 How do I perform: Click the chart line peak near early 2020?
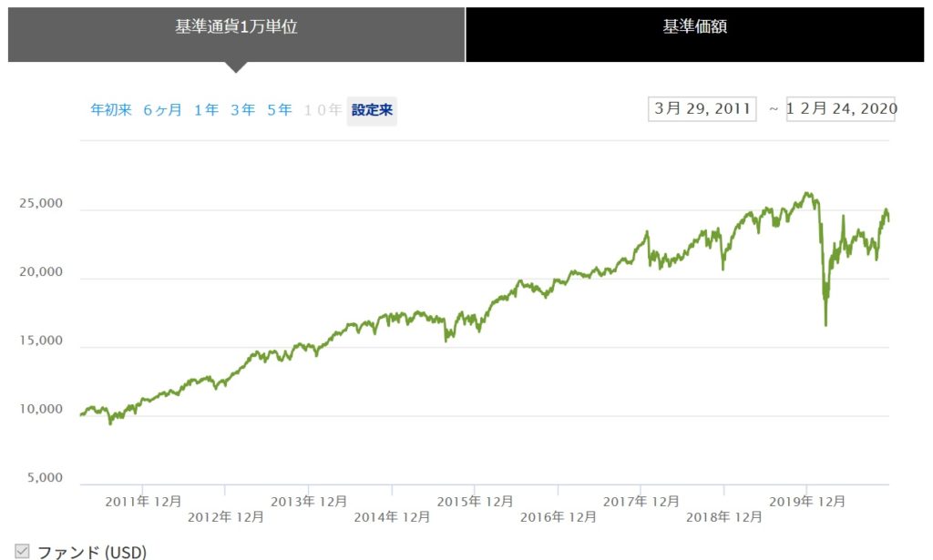[x=807, y=193]
